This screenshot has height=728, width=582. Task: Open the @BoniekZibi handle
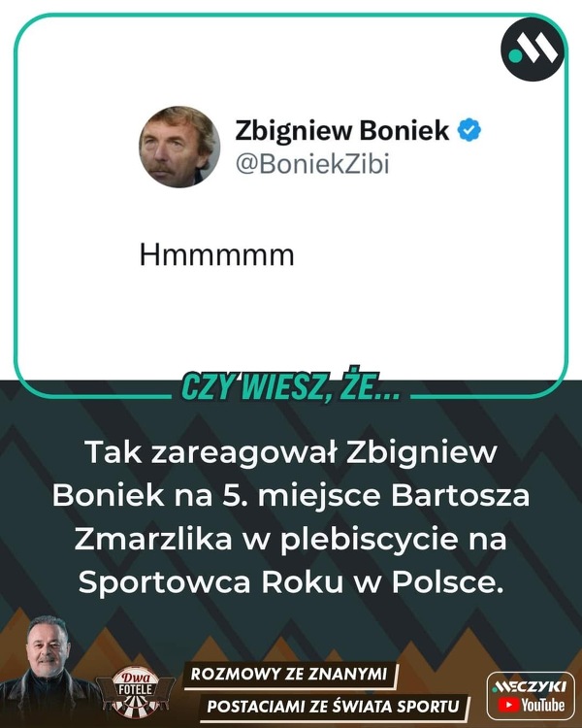pos(312,164)
